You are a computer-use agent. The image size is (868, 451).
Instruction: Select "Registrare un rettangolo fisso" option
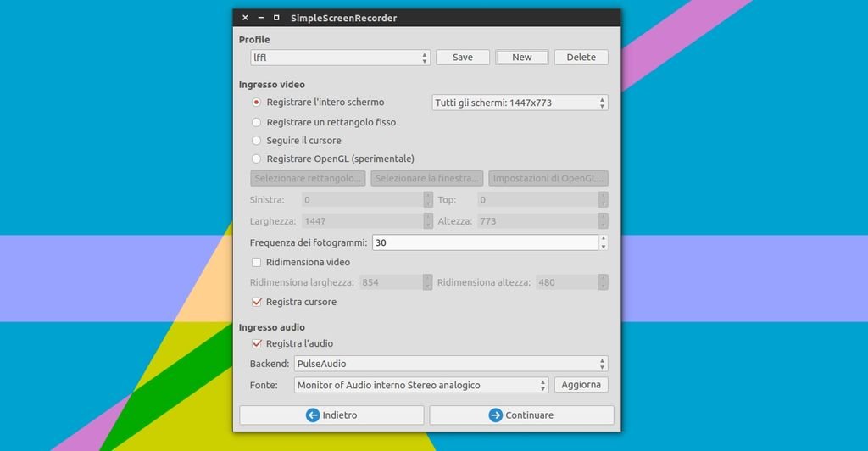257,122
